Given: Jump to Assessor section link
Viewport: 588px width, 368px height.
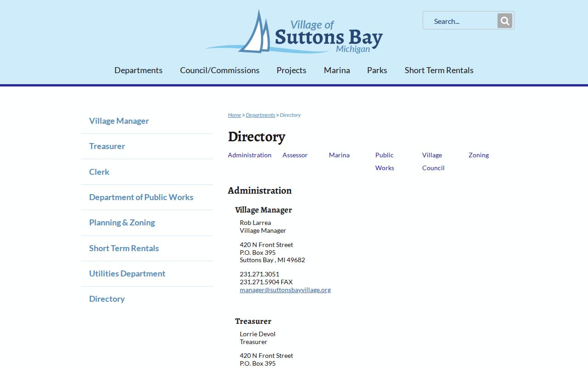Looking at the screenshot, I should pos(295,155).
